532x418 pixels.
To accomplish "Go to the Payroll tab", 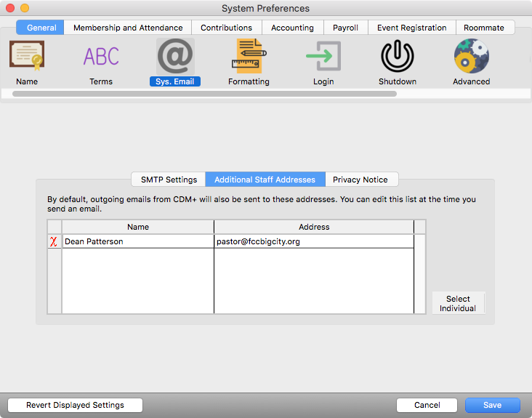I will (x=345, y=28).
